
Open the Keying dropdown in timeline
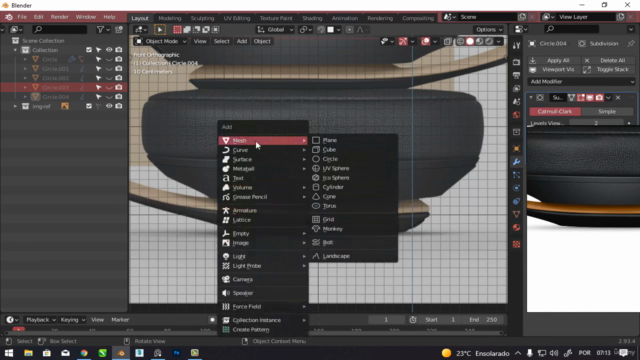(72, 320)
